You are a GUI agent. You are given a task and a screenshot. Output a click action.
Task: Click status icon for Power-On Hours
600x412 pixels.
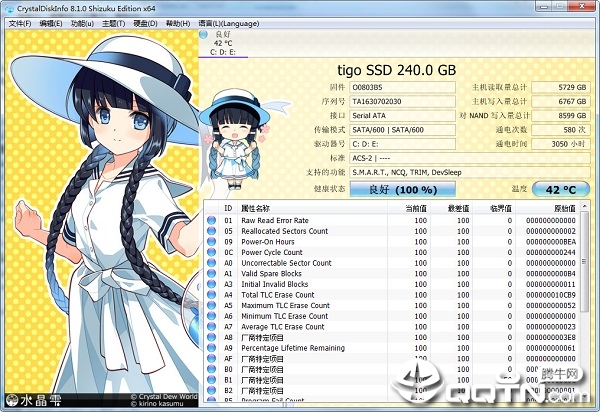[x=211, y=242]
